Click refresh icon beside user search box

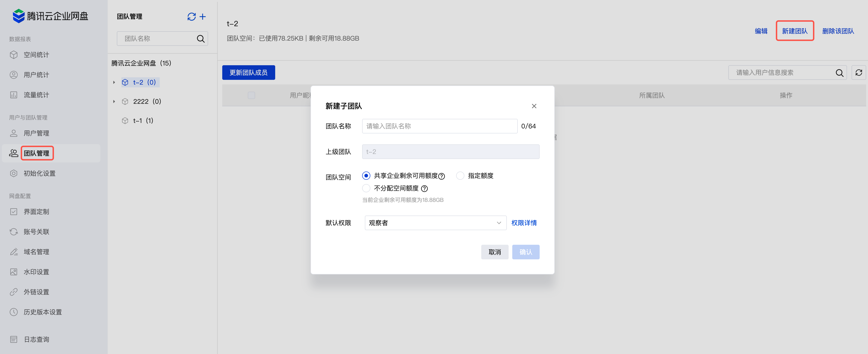click(859, 72)
